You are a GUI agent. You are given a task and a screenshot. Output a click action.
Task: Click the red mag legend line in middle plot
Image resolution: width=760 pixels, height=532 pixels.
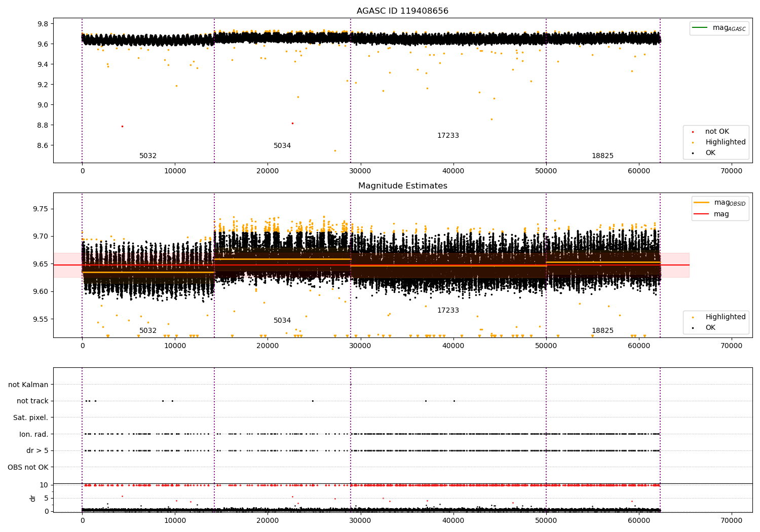702,214
